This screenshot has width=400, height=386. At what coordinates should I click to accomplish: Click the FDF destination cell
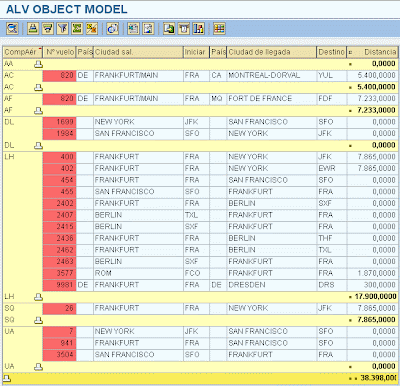coord(331,99)
